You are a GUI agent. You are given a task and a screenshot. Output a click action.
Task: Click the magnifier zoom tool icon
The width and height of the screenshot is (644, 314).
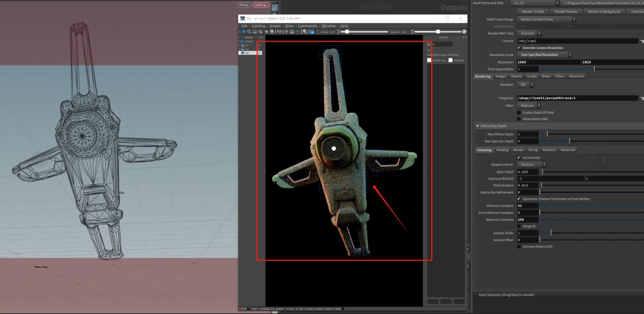(x=250, y=32)
